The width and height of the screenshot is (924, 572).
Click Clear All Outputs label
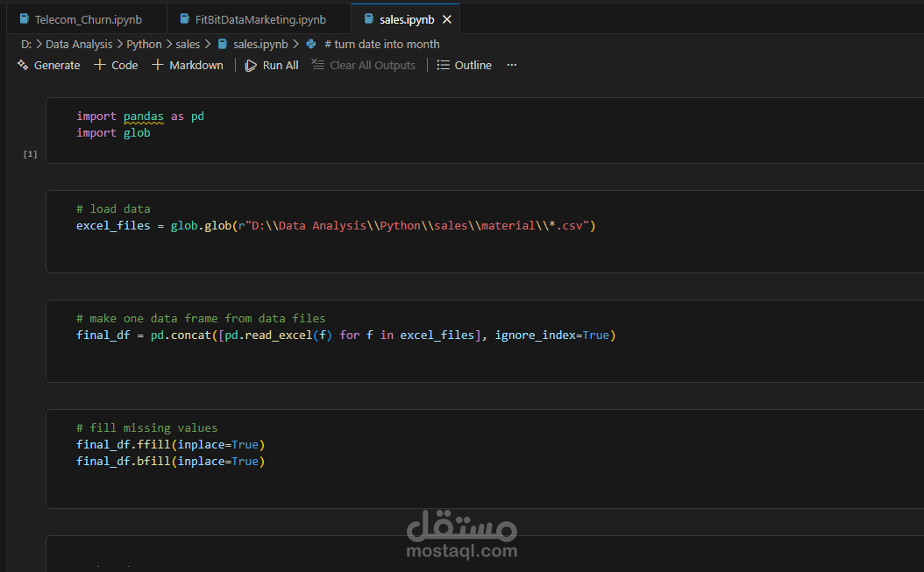[x=373, y=66]
